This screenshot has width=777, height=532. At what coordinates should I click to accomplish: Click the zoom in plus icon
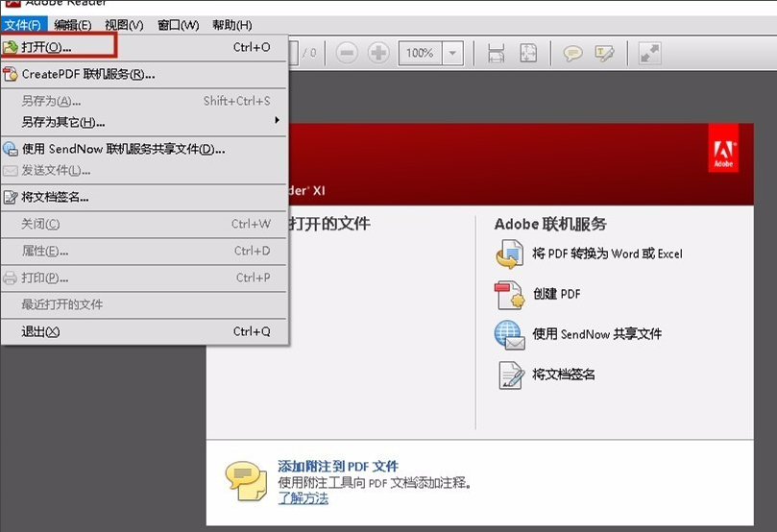pyautogui.click(x=378, y=53)
